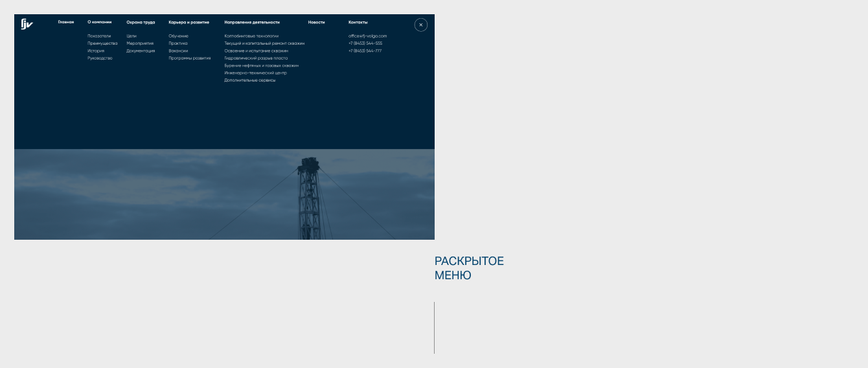Go to the Практика link
868x368 pixels.
(x=178, y=43)
